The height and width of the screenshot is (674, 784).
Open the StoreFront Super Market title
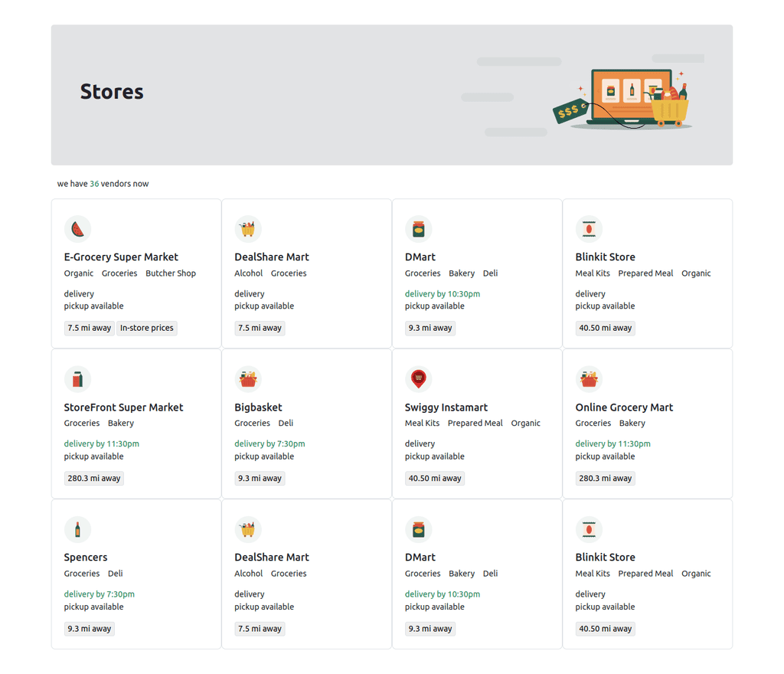123,407
